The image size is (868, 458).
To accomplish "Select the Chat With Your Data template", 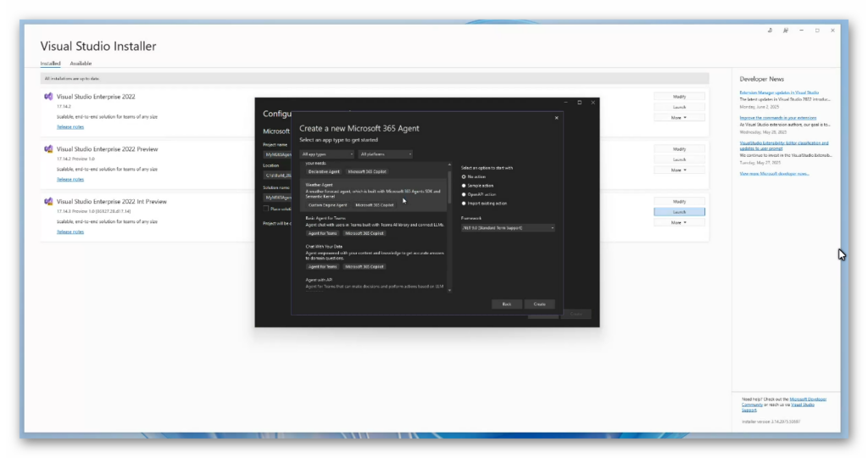I will click(375, 257).
